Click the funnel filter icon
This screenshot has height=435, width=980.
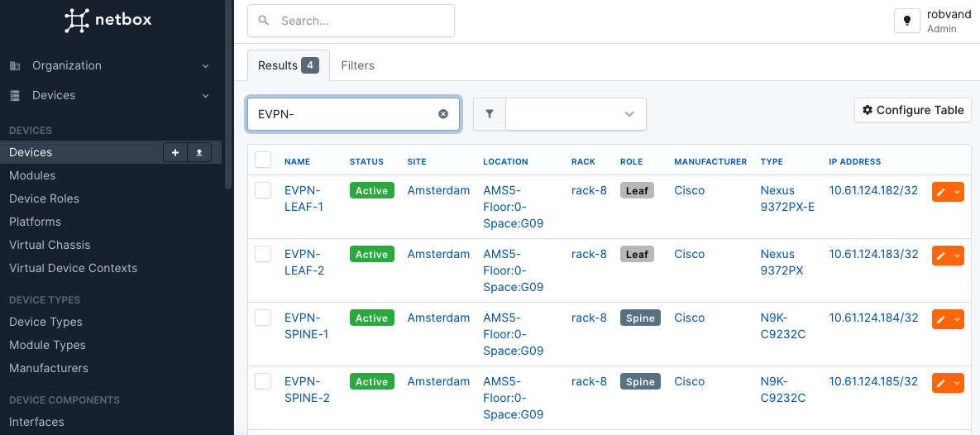click(x=490, y=114)
